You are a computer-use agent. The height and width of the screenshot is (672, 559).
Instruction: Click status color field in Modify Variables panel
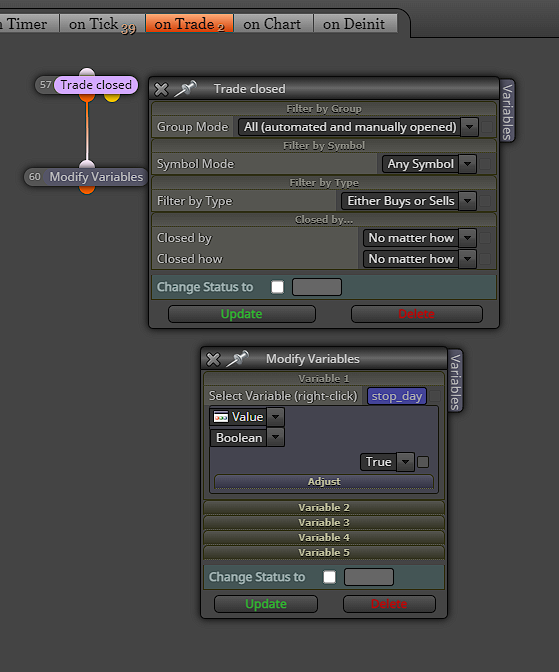(369, 577)
